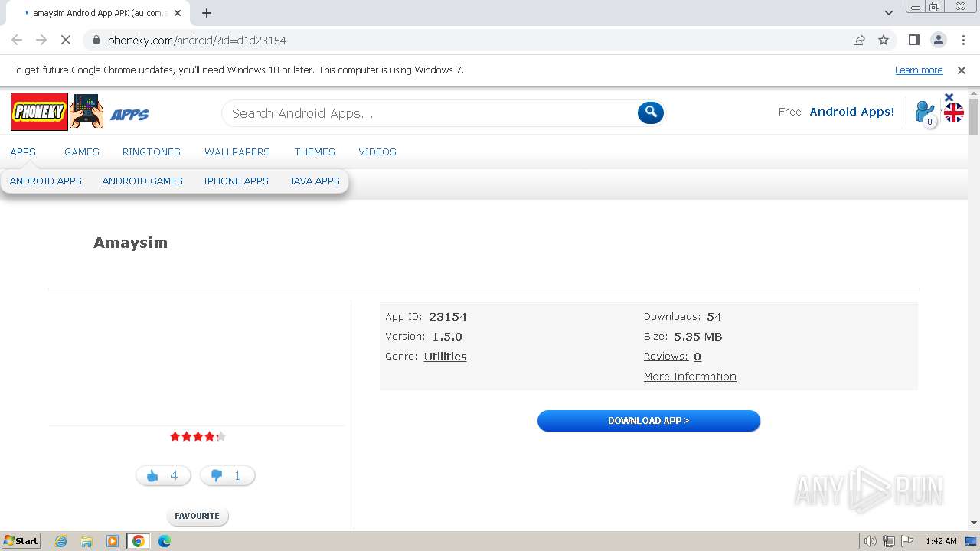Open Internet Explorer from taskbar
This screenshot has height=551, width=980.
pyautogui.click(x=61, y=541)
